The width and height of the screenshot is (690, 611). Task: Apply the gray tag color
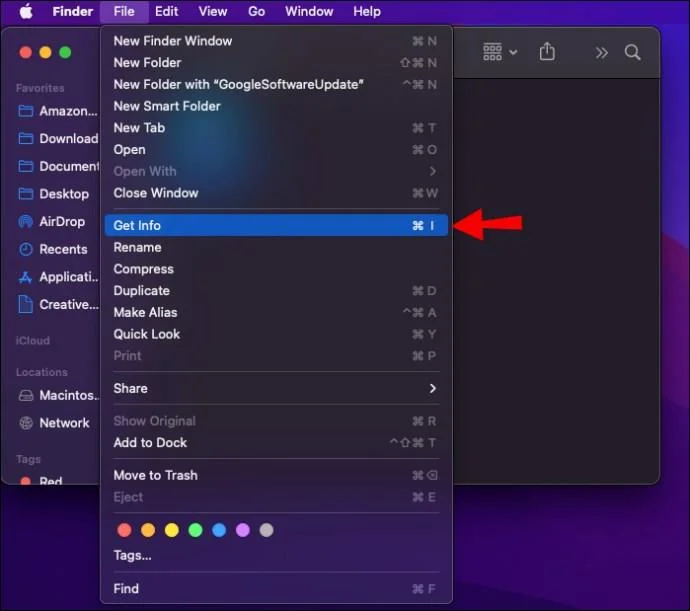266,530
